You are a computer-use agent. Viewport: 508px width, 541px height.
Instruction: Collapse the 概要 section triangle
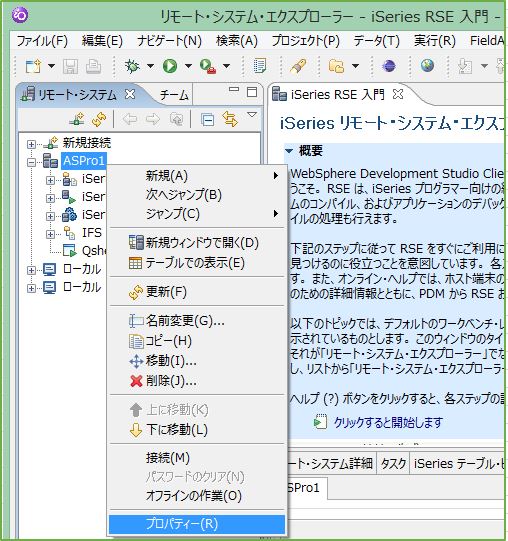click(x=289, y=151)
